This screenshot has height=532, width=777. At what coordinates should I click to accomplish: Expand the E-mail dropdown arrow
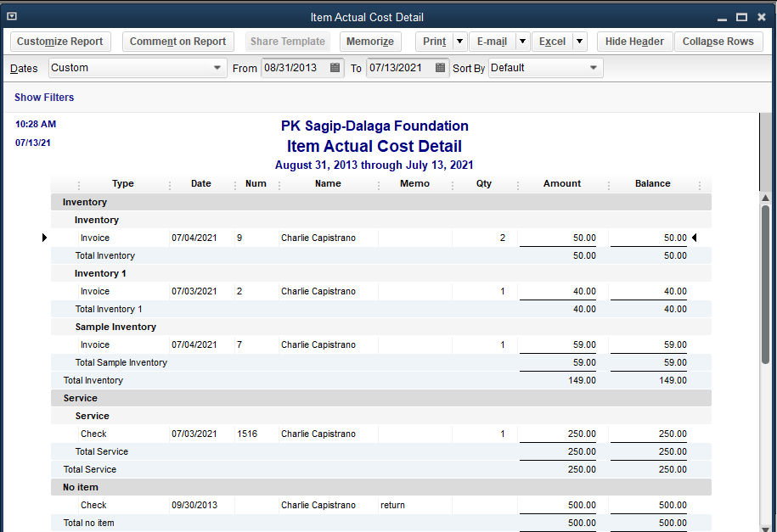pos(522,42)
